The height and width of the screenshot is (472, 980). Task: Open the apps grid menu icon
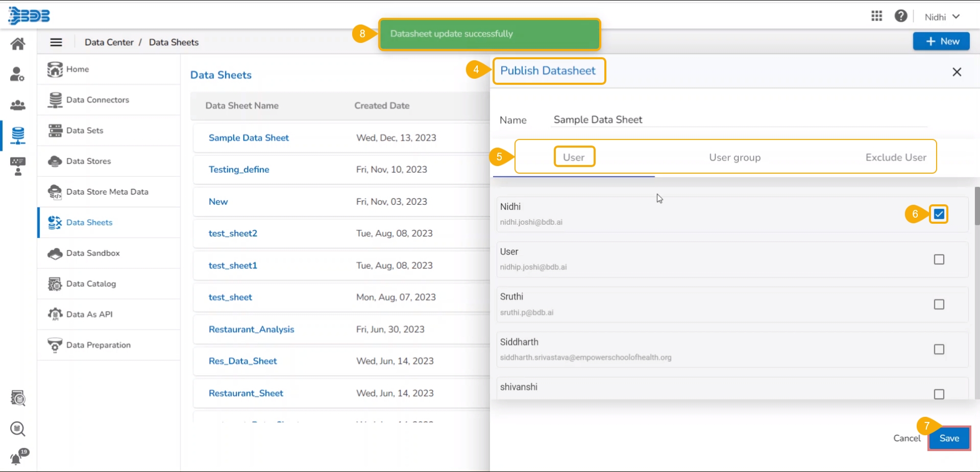pos(876,16)
